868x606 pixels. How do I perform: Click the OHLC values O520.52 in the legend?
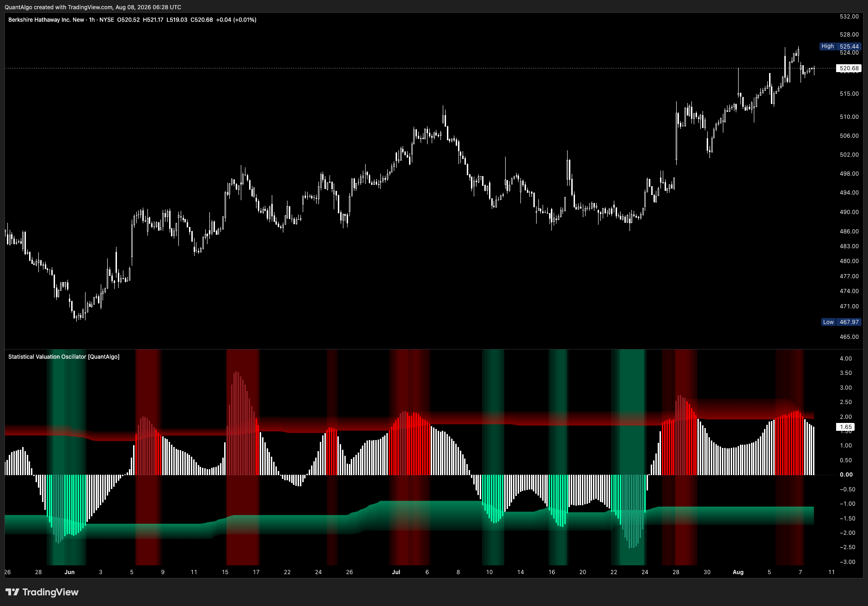128,20
